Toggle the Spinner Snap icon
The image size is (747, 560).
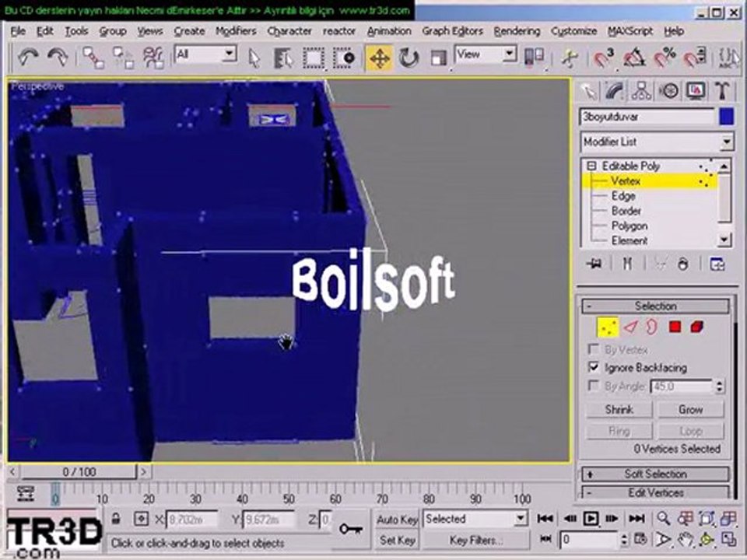click(695, 58)
